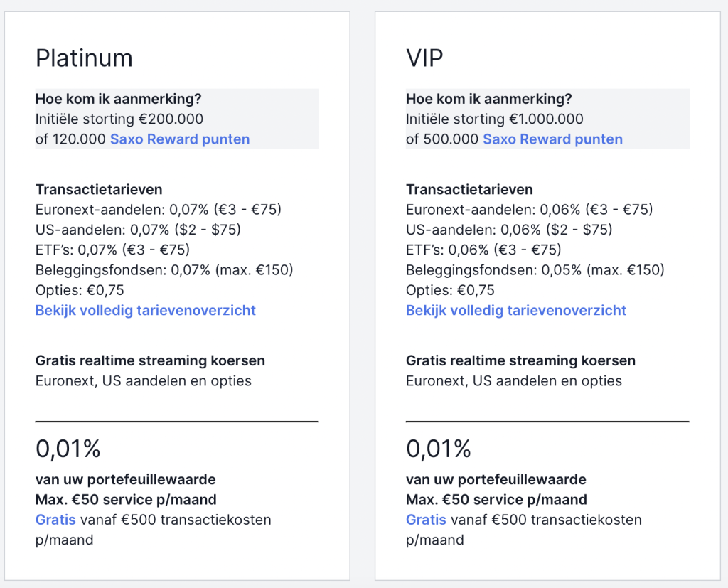728x588 pixels.
Task: Select the Euronext-aandelen 0,06% line under VIP
Action: (529, 210)
